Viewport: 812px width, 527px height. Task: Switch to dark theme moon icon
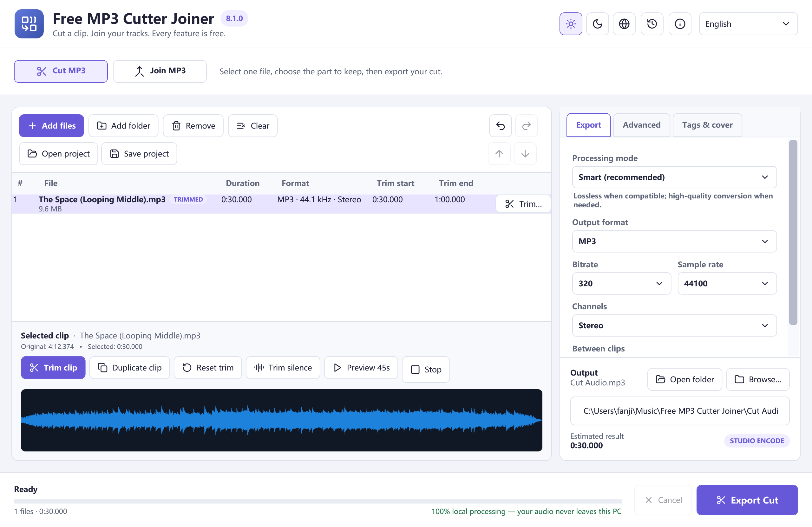click(597, 24)
